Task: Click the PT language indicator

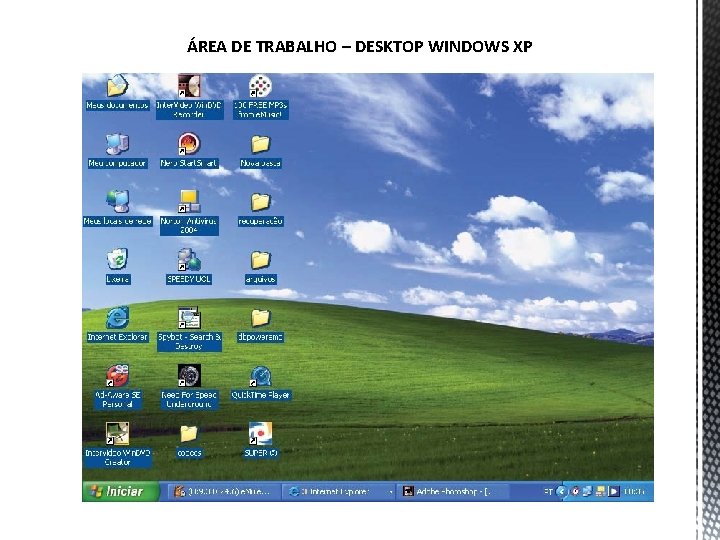Action: click(x=548, y=491)
